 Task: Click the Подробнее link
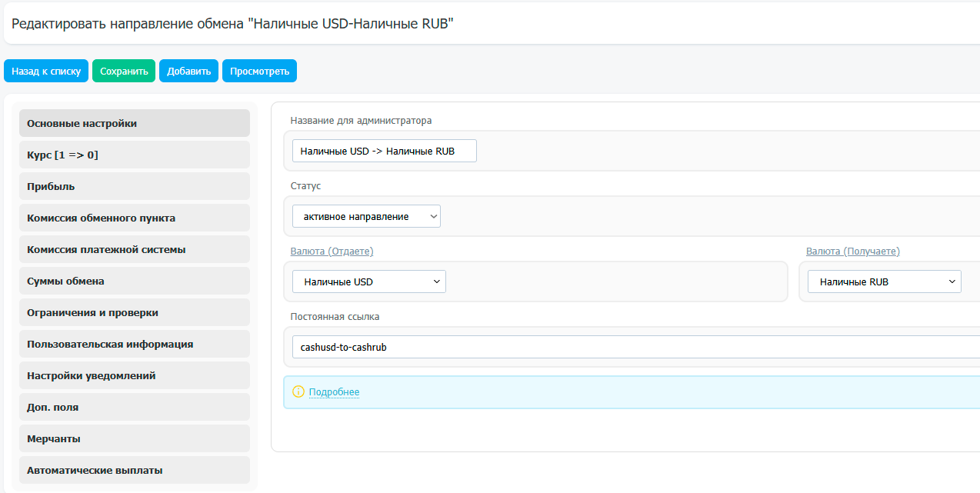[x=334, y=392]
